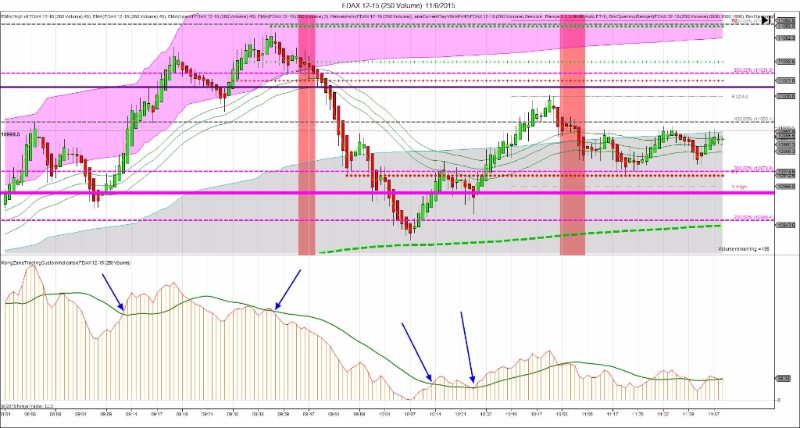Click the indicator current value marker box

(x=783, y=379)
